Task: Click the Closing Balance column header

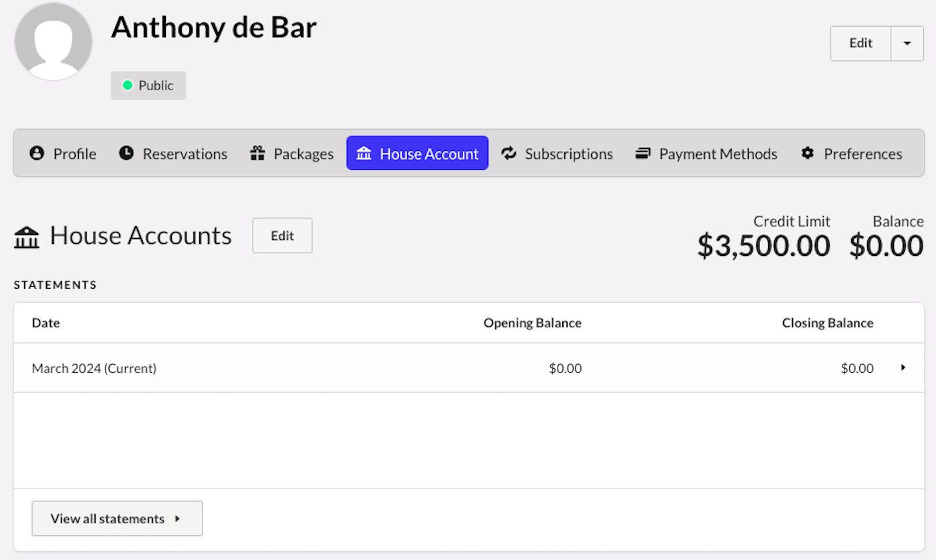Action: click(x=828, y=323)
